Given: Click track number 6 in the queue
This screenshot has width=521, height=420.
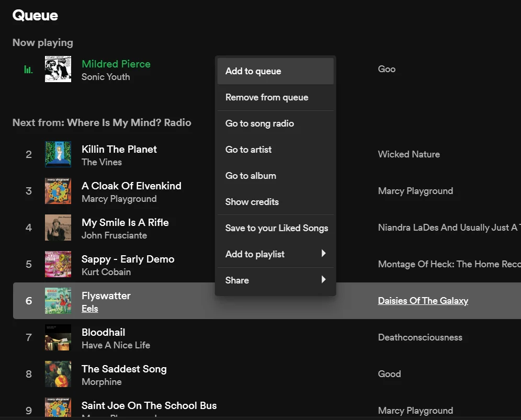Looking at the screenshot, I should (29, 301).
